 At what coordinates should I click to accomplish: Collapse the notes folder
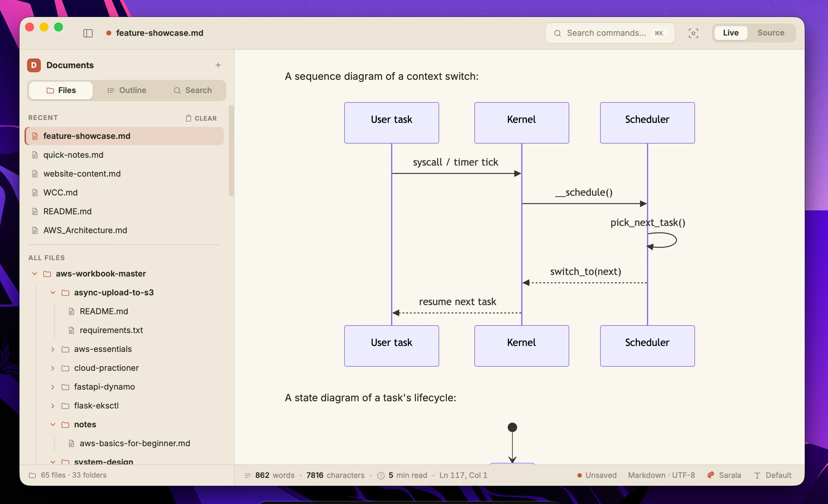tap(53, 425)
